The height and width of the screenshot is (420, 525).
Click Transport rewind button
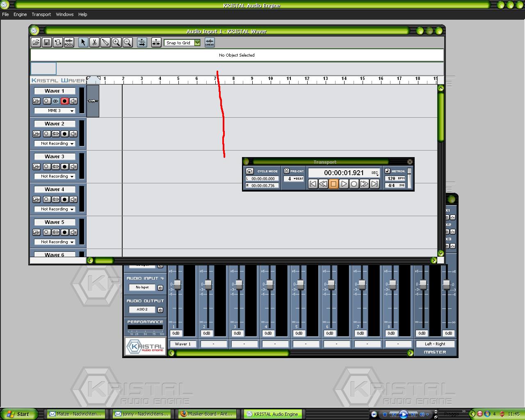(323, 184)
